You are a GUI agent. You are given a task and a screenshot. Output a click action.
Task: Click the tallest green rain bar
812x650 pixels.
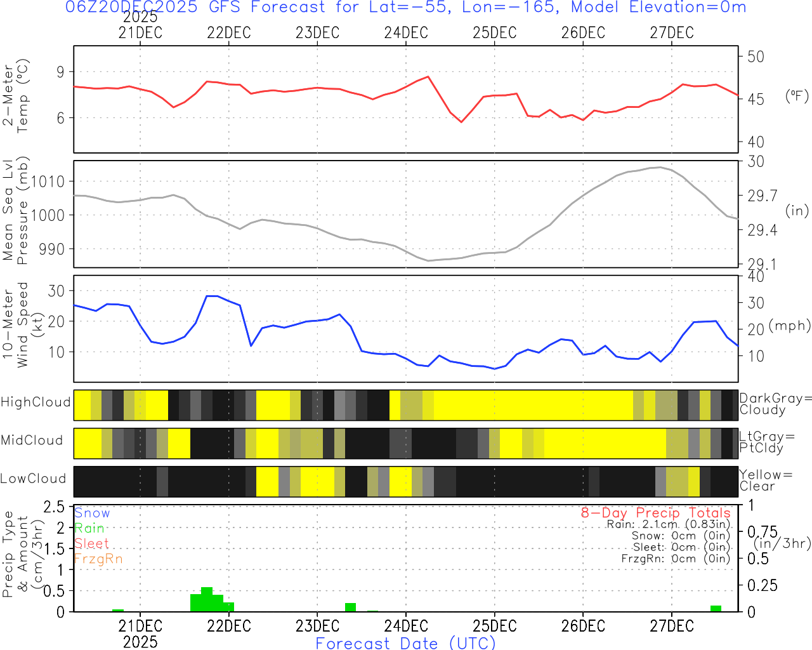click(207, 599)
